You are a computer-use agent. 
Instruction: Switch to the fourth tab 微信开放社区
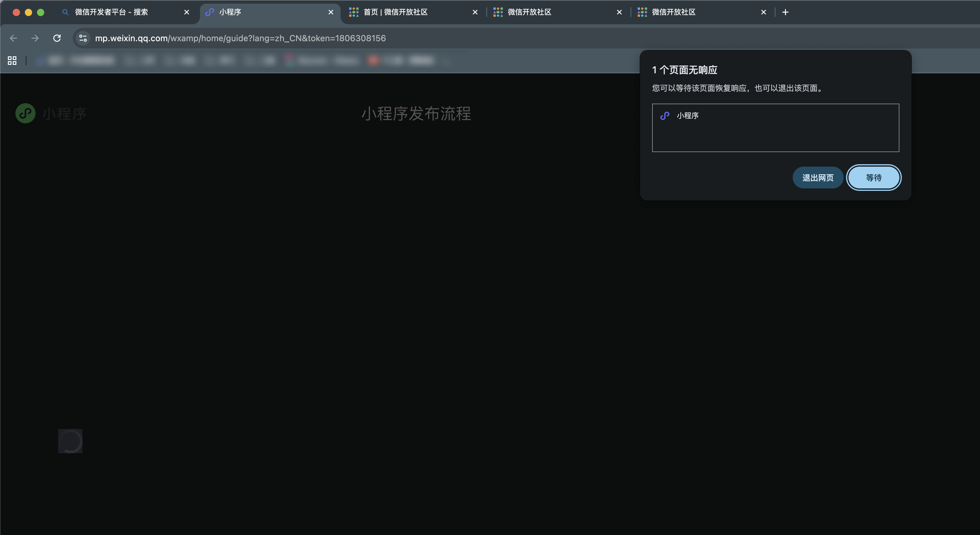529,12
